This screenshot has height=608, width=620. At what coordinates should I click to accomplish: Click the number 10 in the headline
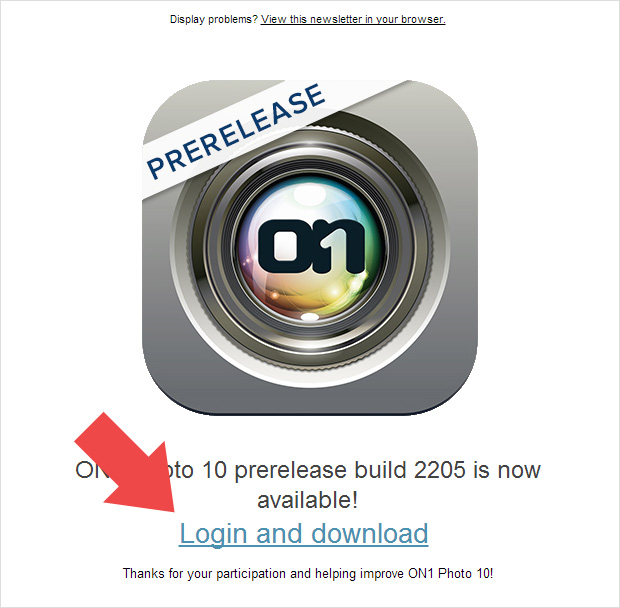[x=214, y=470]
